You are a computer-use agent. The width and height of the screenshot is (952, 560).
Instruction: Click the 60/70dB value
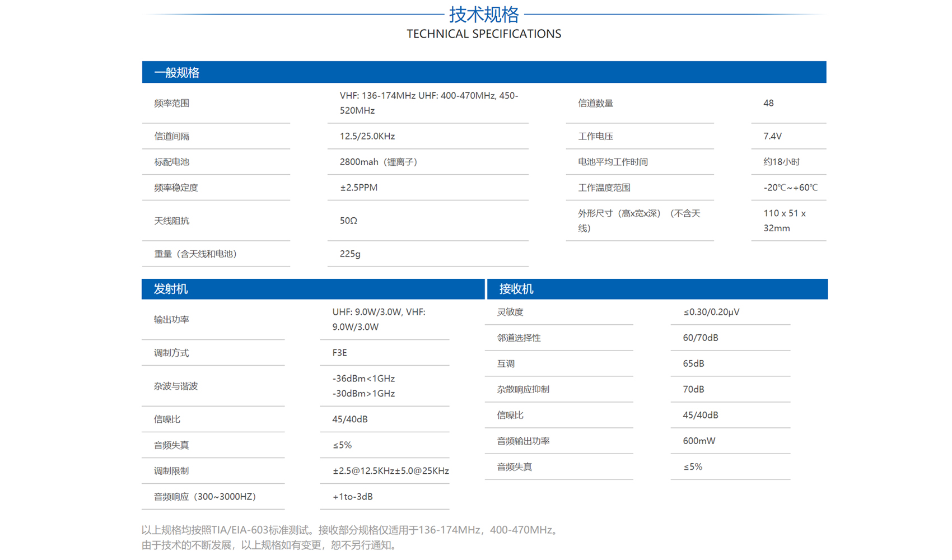pos(701,338)
